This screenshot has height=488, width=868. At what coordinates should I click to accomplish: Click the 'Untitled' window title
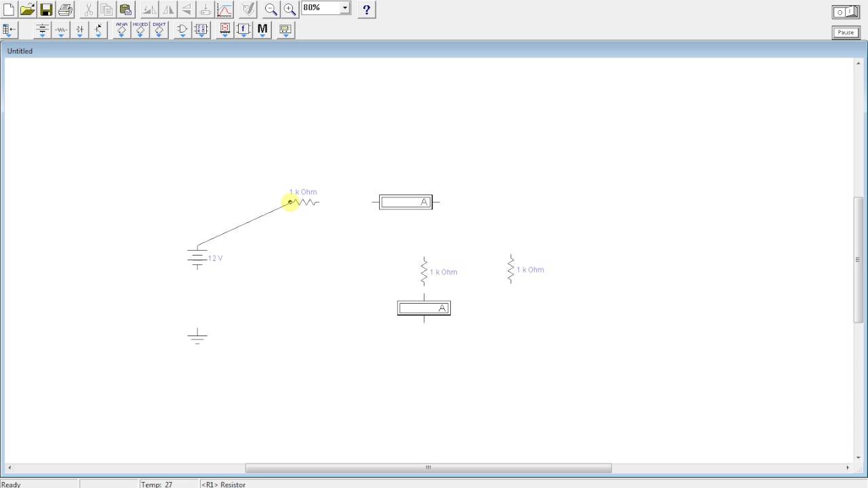[20, 51]
